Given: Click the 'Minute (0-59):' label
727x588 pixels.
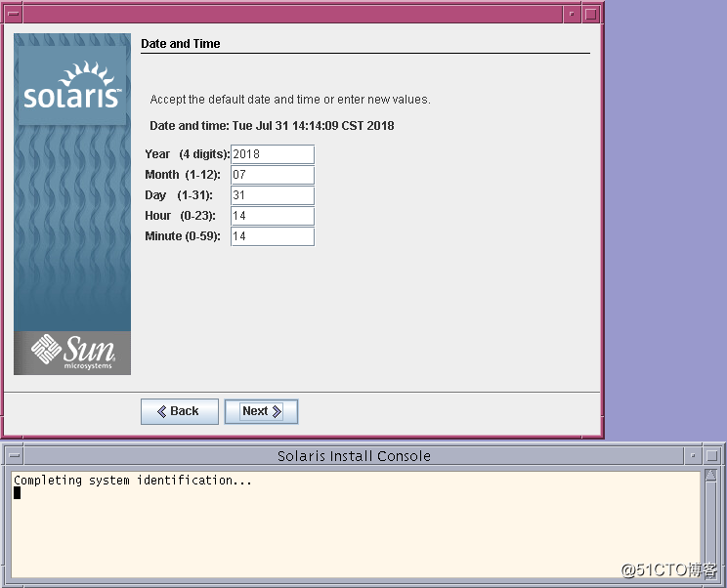Looking at the screenshot, I should pyautogui.click(x=183, y=236).
